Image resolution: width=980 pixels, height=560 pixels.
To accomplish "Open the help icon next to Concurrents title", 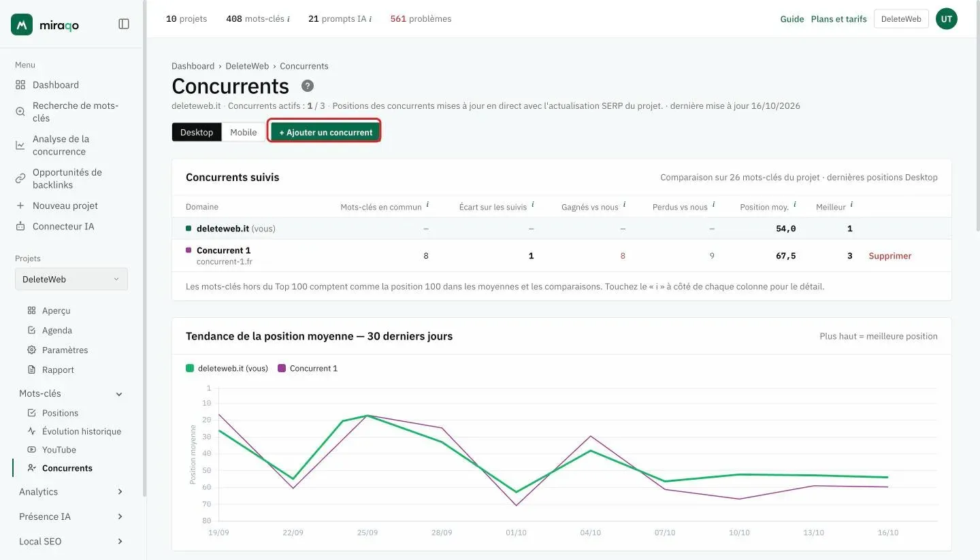I will 308,86.
